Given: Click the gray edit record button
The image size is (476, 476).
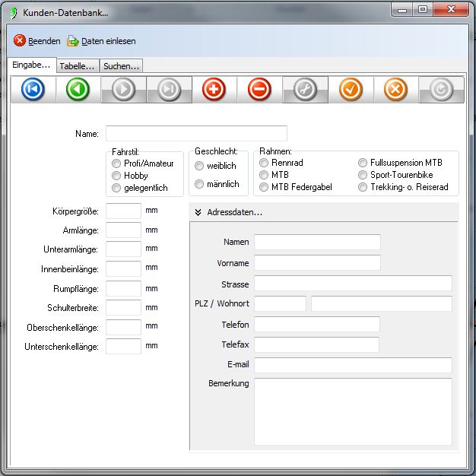Looking at the screenshot, I should (x=304, y=90).
